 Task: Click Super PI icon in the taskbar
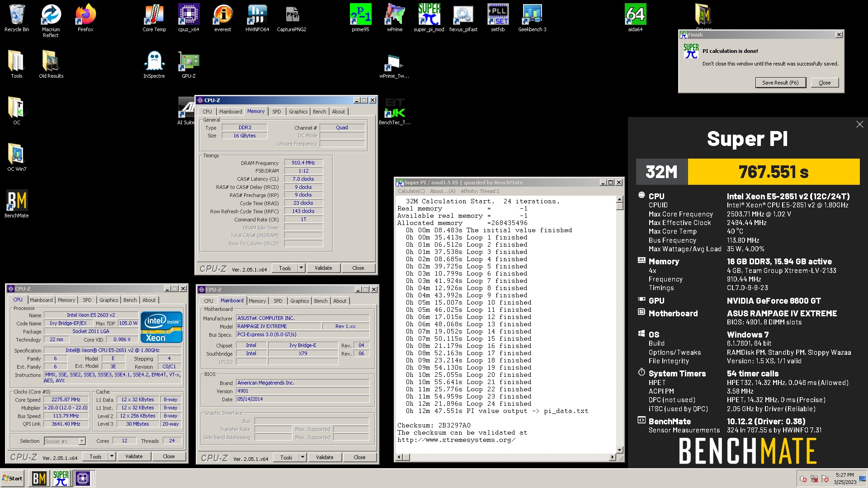point(61,479)
